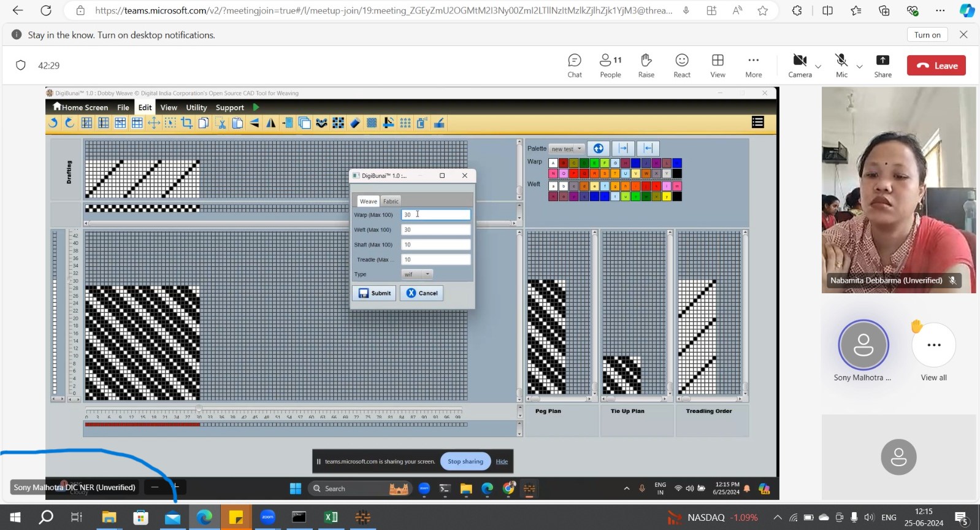The width and height of the screenshot is (980, 530).
Task: Open the Teams View layout menu
Action: click(718, 66)
